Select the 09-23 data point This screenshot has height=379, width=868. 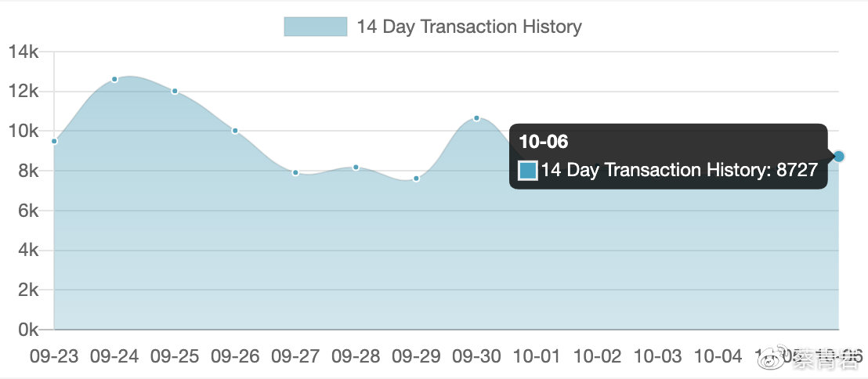(x=54, y=141)
